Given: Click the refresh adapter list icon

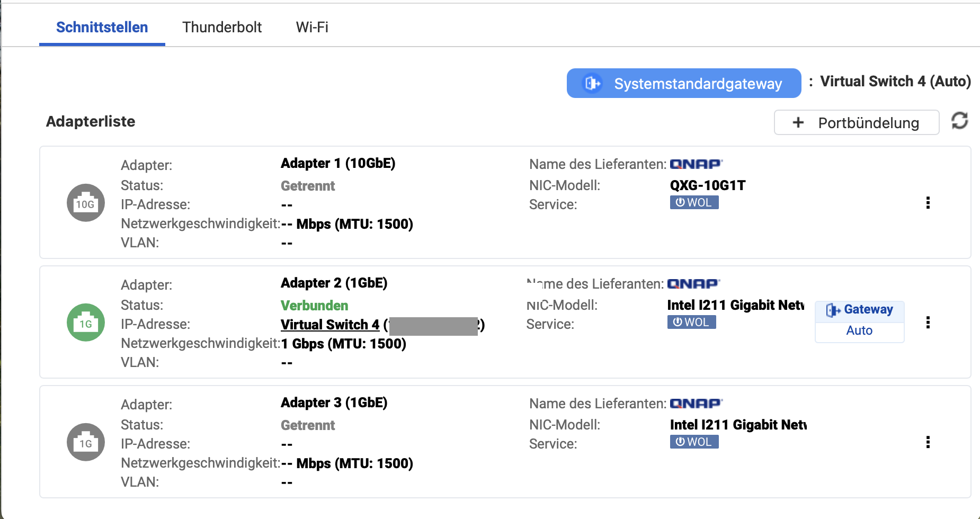Looking at the screenshot, I should [959, 121].
